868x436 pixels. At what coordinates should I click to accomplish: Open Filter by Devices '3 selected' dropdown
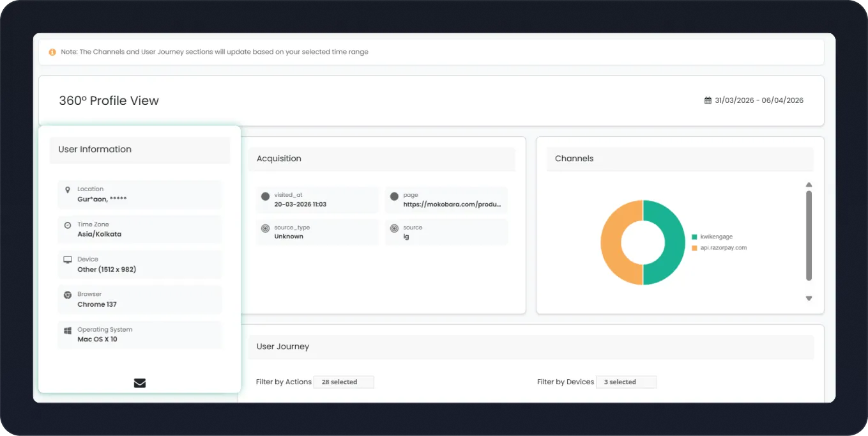click(627, 382)
